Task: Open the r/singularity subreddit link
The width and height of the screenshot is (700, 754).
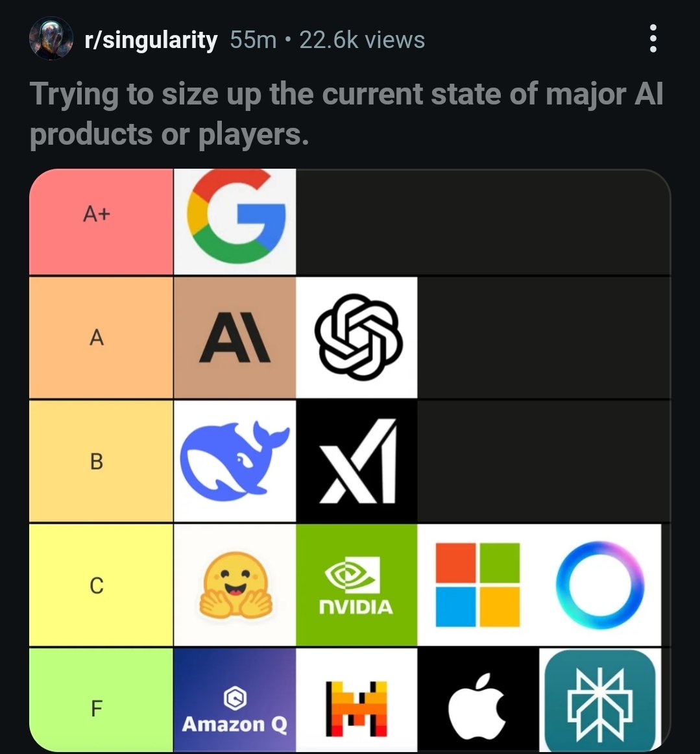Action: (151, 40)
